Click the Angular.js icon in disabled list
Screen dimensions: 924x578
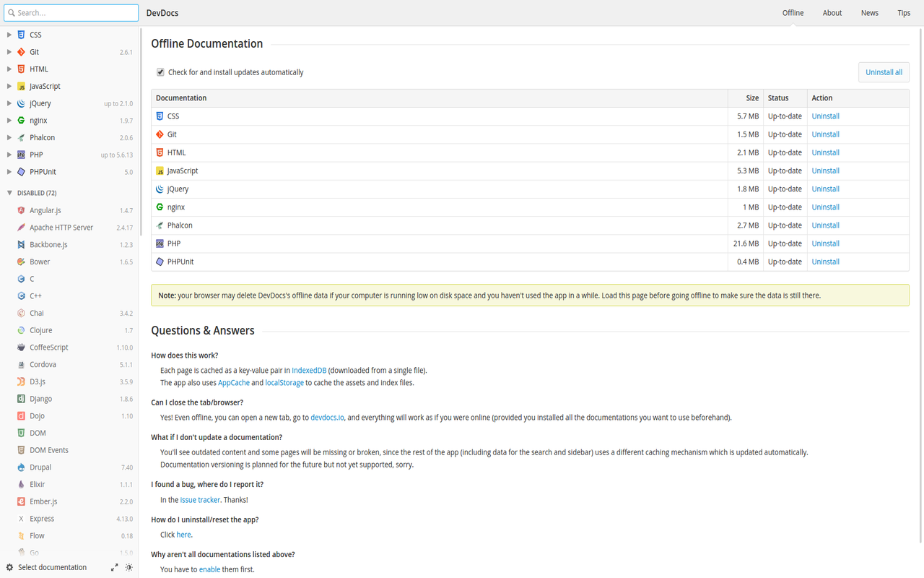(x=21, y=210)
